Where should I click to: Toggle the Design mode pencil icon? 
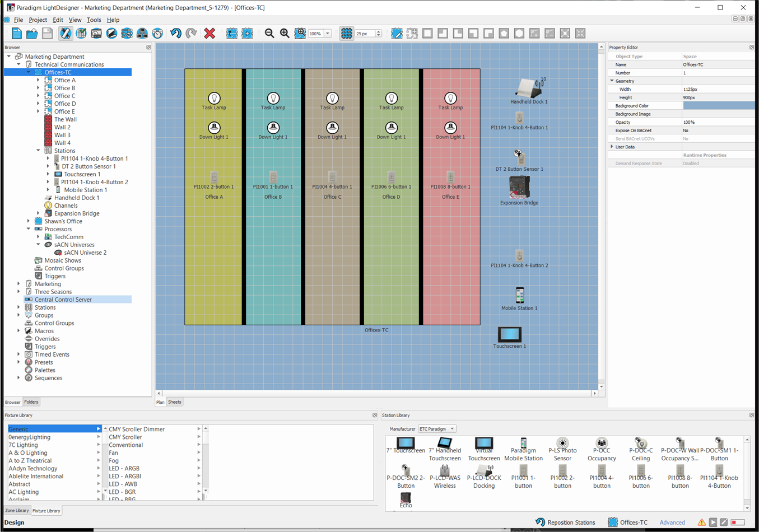[66, 34]
